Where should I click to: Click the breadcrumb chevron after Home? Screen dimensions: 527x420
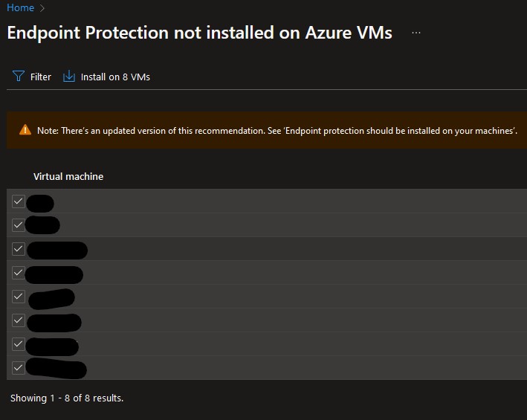[x=43, y=8]
